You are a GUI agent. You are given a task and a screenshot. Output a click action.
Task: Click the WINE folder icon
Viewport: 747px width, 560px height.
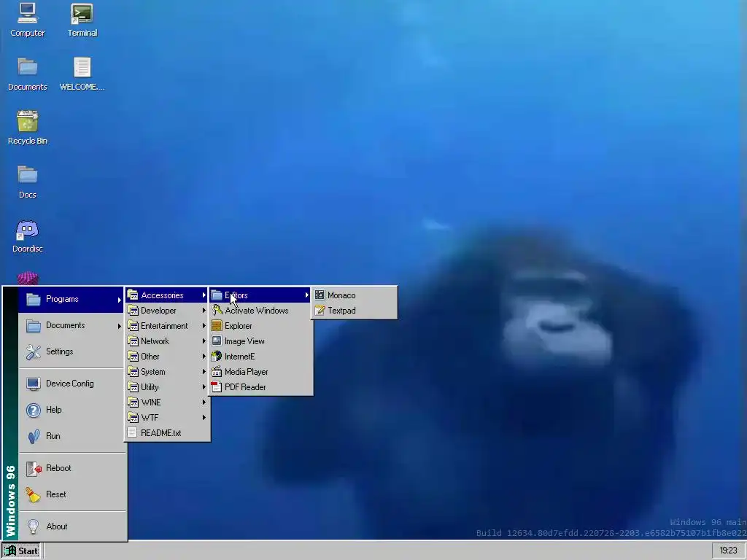pos(133,402)
